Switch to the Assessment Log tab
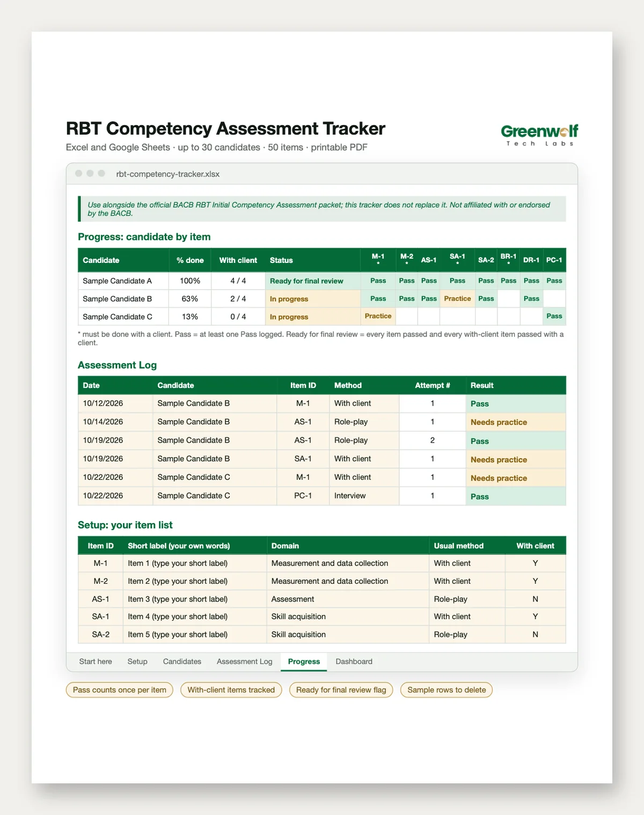Viewport: 644px width, 815px height. click(244, 662)
